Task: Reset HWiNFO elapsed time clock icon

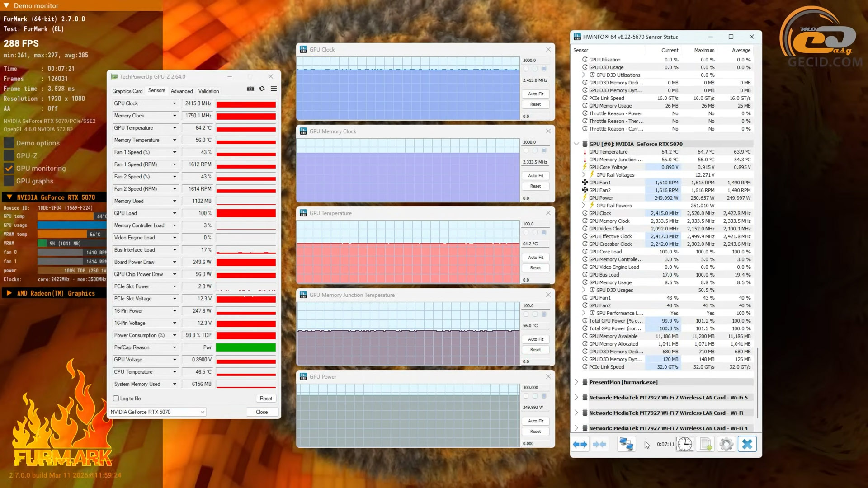Action: click(x=684, y=444)
